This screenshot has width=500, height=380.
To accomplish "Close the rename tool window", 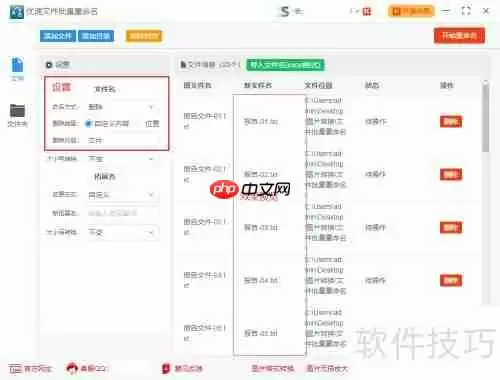I will click(x=486, y=11).
